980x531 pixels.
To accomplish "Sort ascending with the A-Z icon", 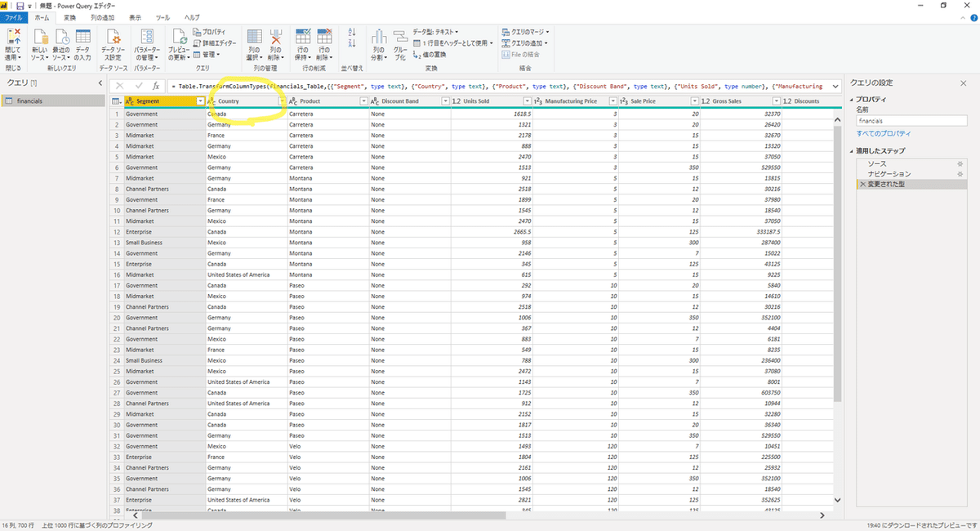I will point(353,32).
